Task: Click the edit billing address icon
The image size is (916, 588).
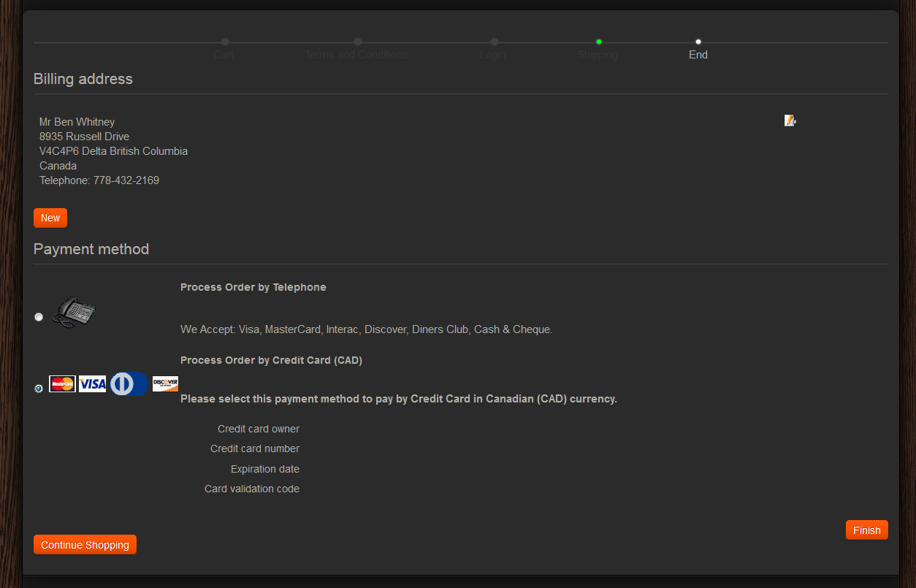Action: point(790,121)
